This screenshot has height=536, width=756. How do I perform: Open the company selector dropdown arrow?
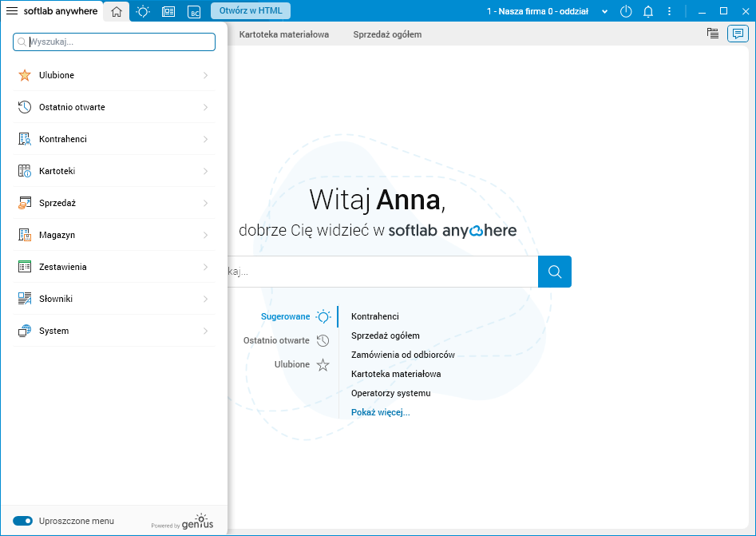604,11
